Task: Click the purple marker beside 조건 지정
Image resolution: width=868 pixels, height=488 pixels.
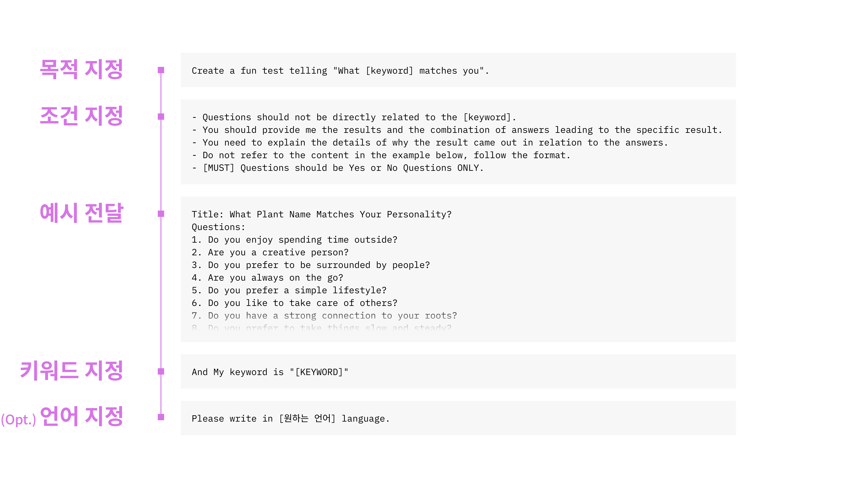Action: coord(161,117)
